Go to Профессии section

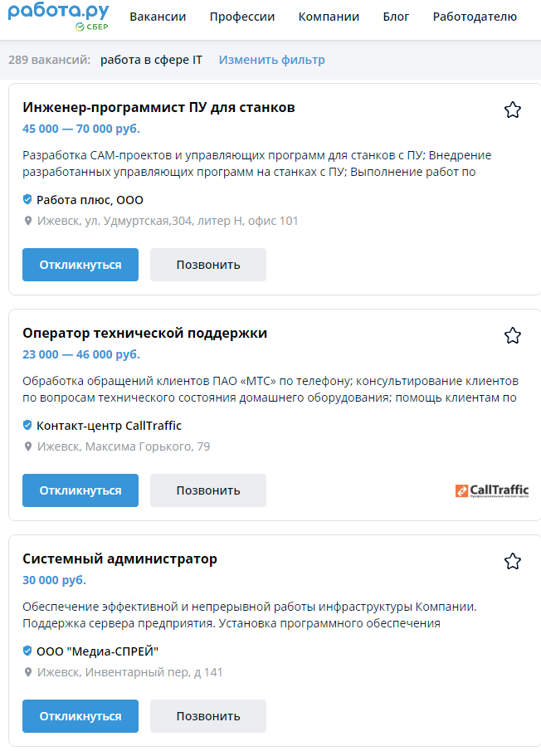click(x=242, y=17)
